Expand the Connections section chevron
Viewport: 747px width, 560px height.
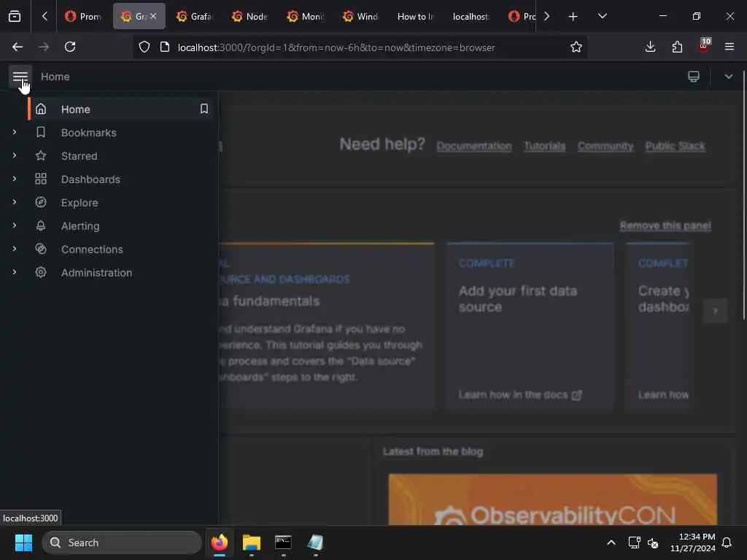click(x=15, y=249)
